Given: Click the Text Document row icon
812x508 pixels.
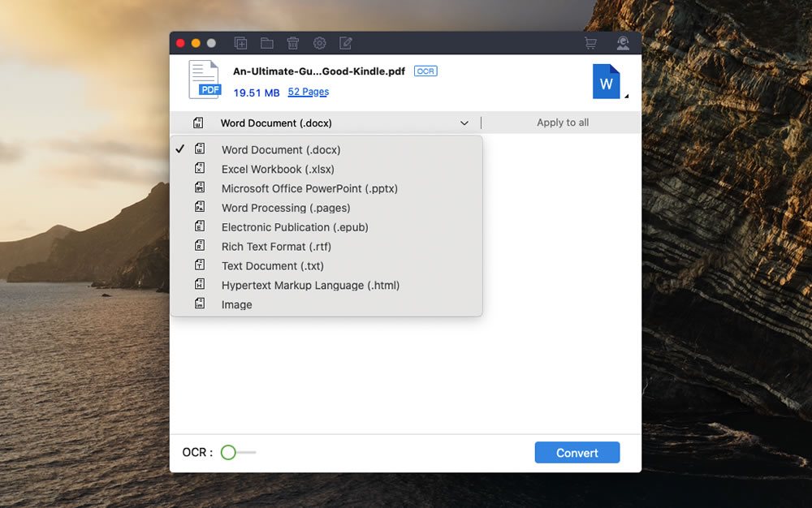Looking at the screenshot, I should (x=200, y=265).
